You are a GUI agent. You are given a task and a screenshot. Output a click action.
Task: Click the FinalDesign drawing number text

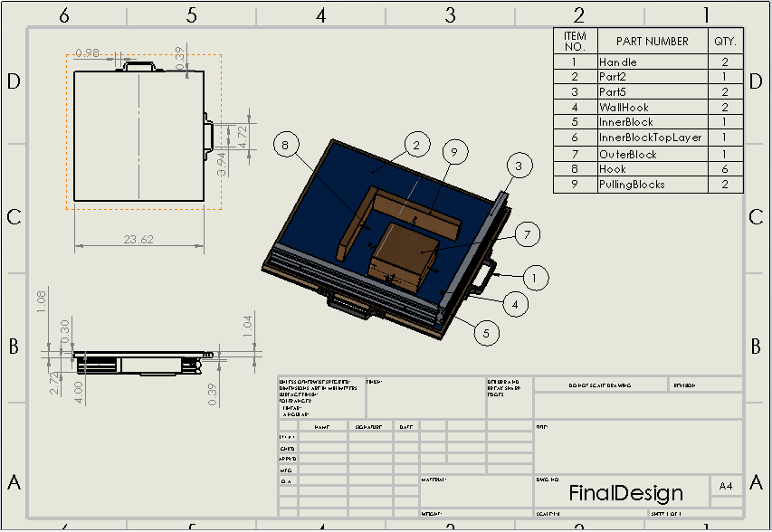625,492
